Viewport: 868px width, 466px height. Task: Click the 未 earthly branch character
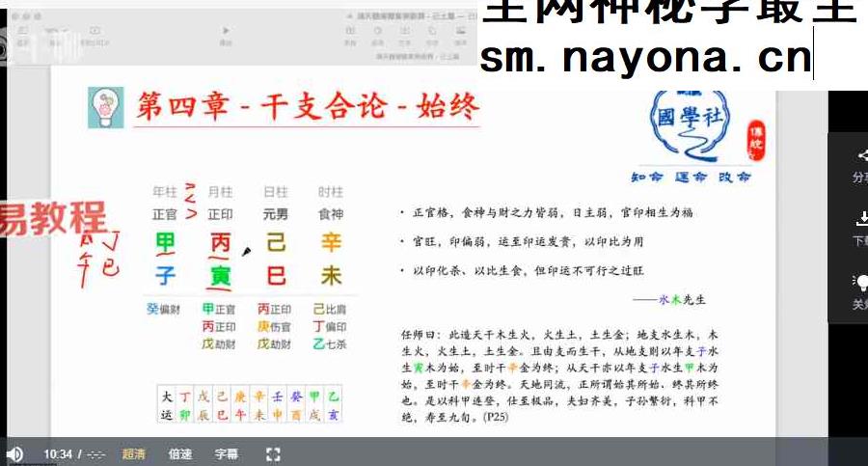pyautogui.click(x=331, y=275)
